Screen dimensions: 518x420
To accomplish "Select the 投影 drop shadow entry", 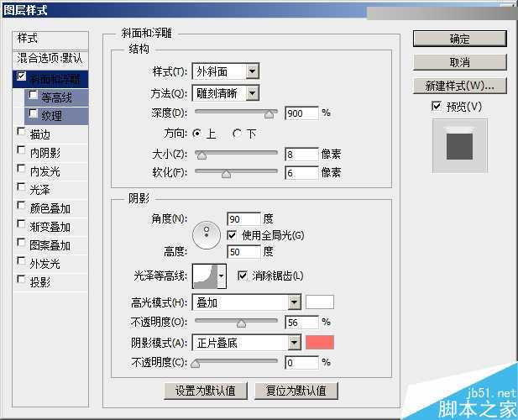I will point(40,282).
